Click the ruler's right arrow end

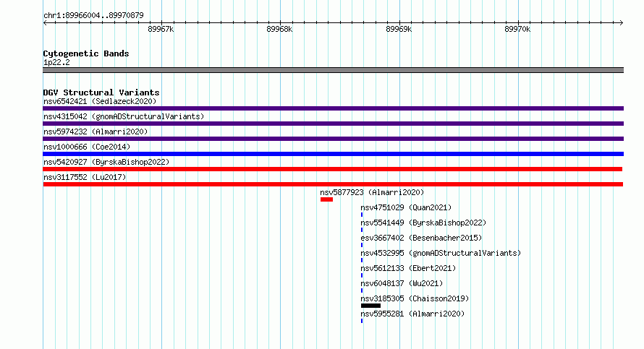(621, 23)
